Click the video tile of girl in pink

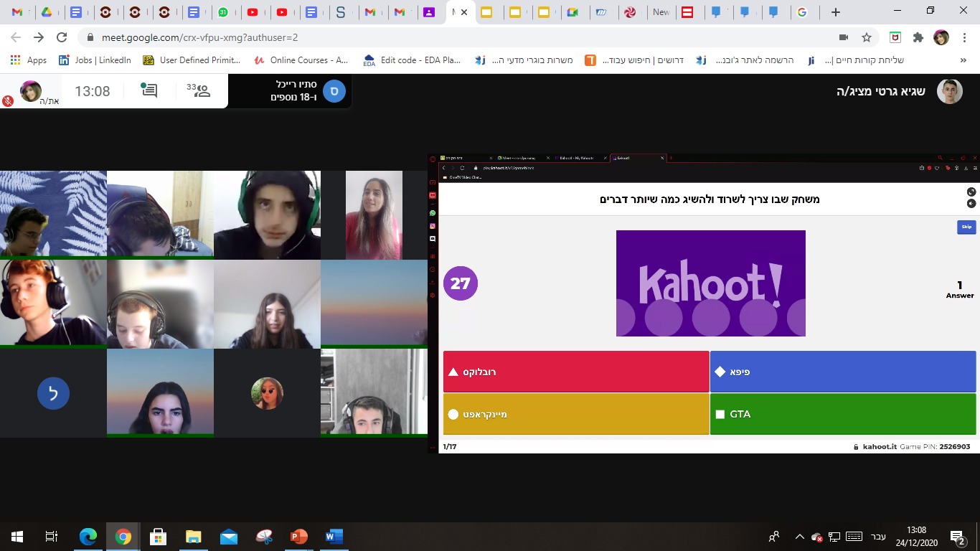[x=374, y=215]
